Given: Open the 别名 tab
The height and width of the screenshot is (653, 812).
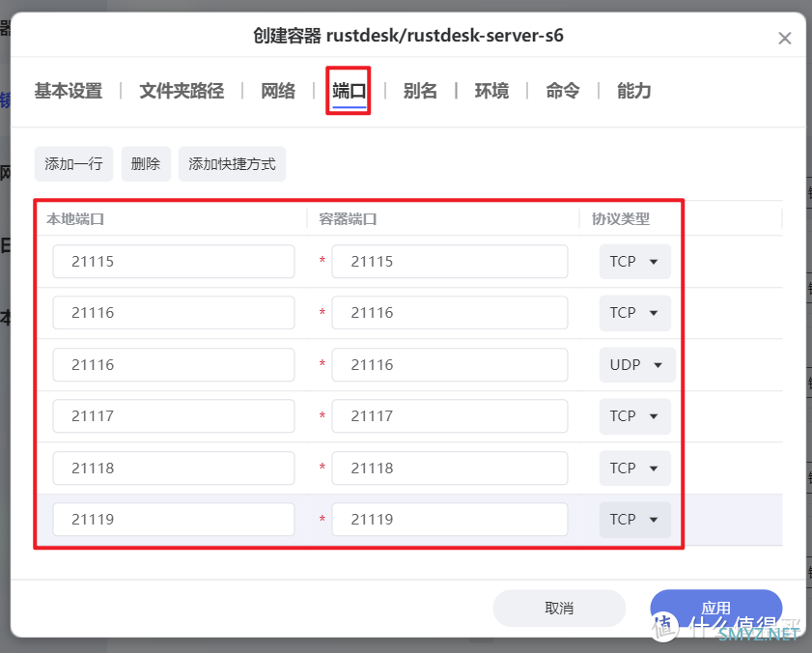Looking at the screenshot, I should [420, 91].
